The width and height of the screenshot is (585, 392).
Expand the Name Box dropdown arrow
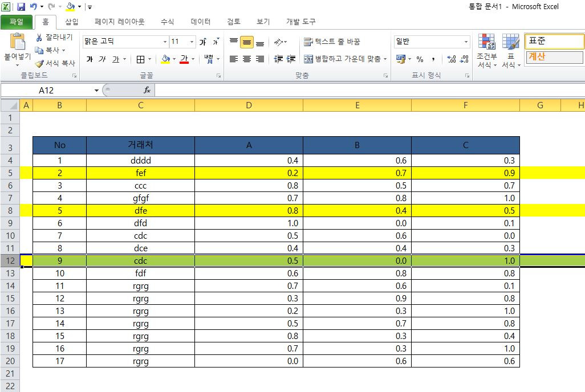coord(96,90)
